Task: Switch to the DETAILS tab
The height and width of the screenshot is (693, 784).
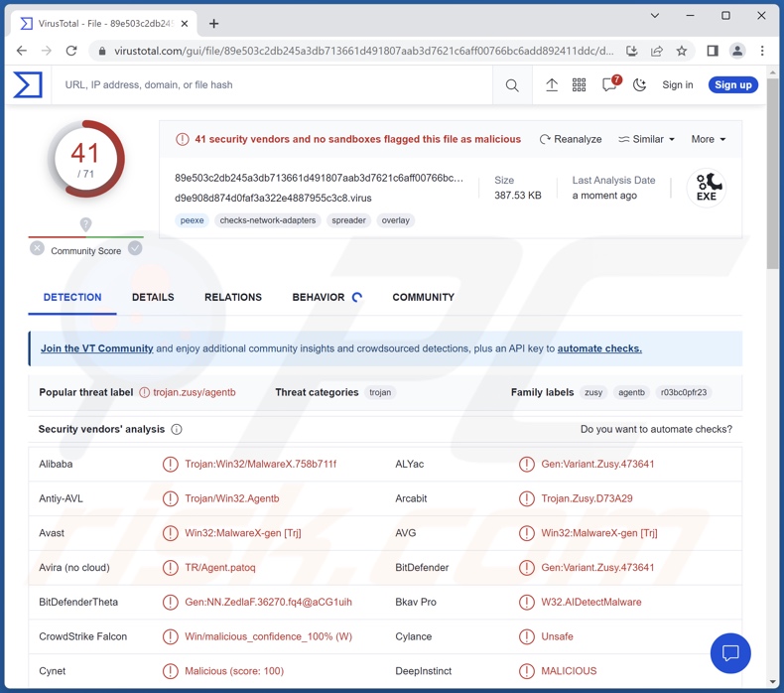Action: click(153, 297)
